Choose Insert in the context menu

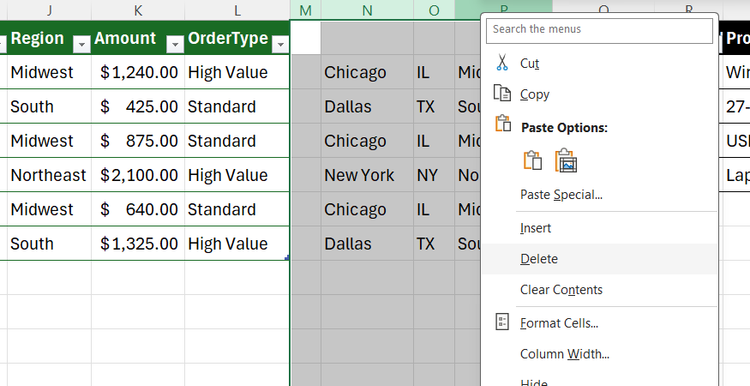click(x=599, y=228)
